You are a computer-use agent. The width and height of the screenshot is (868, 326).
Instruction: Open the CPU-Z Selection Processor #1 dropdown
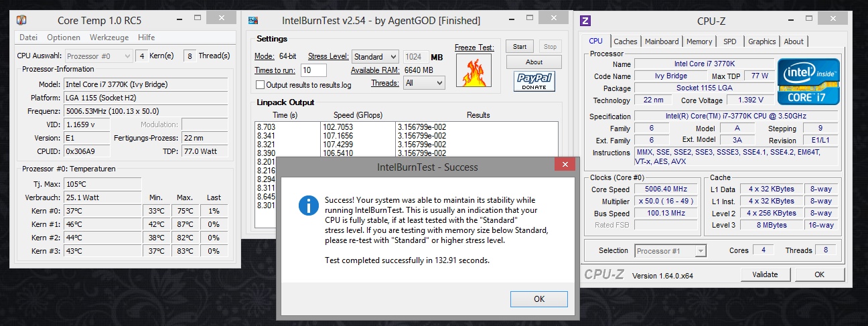[670, 250]
